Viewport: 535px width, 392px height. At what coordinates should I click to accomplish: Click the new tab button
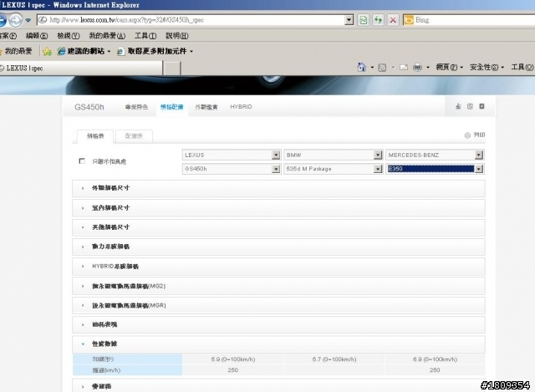[x=171, y=69]
